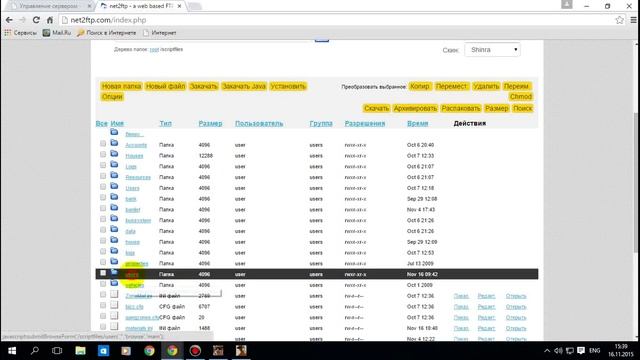Open taskbar search magnifier
This screenshot has width=640, height=360.
pos(35,351)
